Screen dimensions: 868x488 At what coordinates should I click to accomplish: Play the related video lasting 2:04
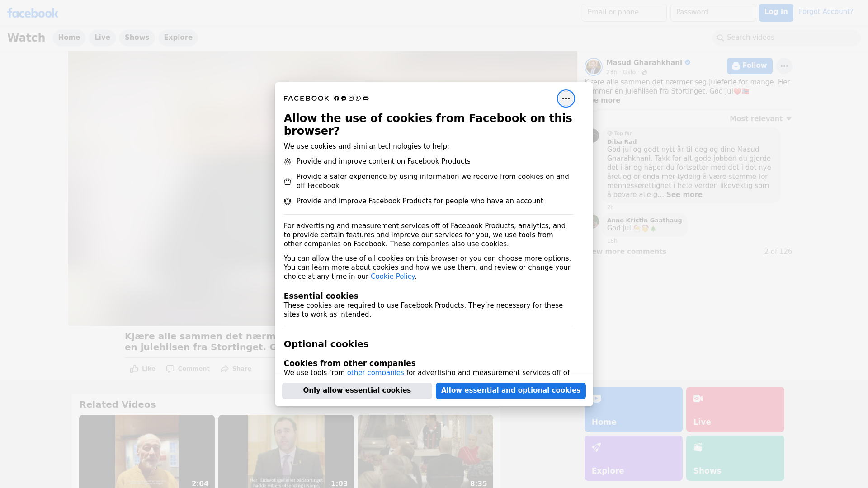click(147, 451)
